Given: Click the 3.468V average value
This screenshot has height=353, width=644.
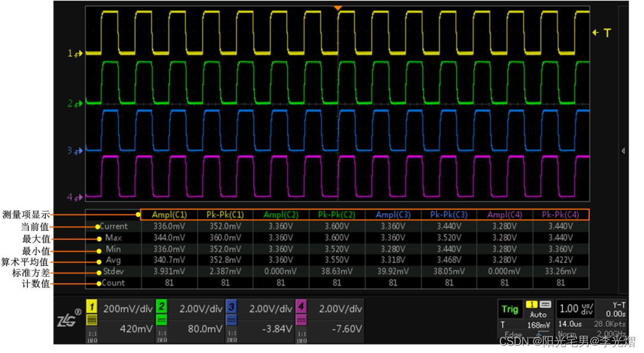Looking at the screenshot, I should 449,260.
